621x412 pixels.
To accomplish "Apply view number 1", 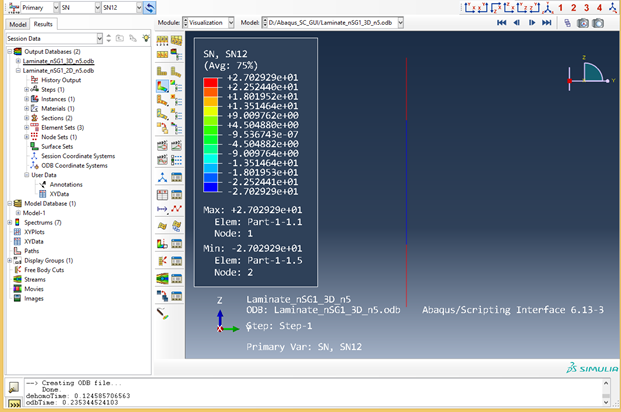I will tap(560, 8).
